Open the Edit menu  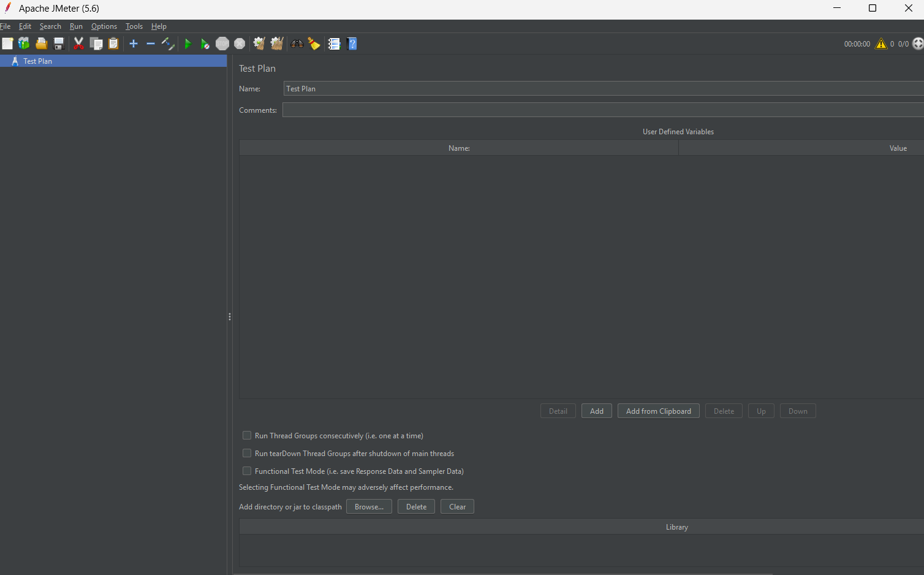(x=25, y=26)
